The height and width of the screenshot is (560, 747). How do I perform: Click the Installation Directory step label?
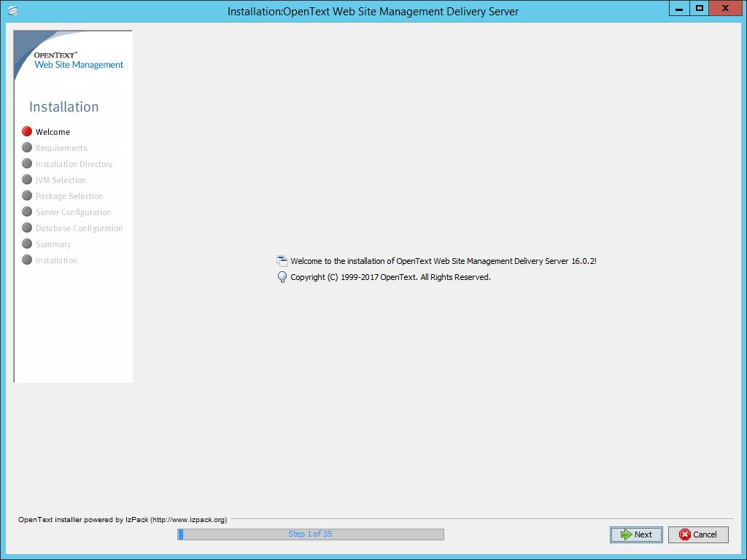74,164
